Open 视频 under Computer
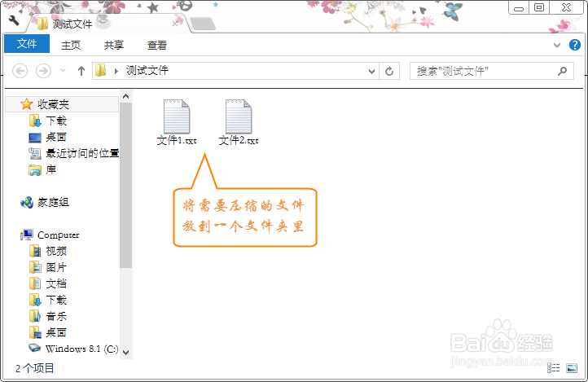Image resolution: width=588 pixels, height=382 pixels. pos(56,251)
